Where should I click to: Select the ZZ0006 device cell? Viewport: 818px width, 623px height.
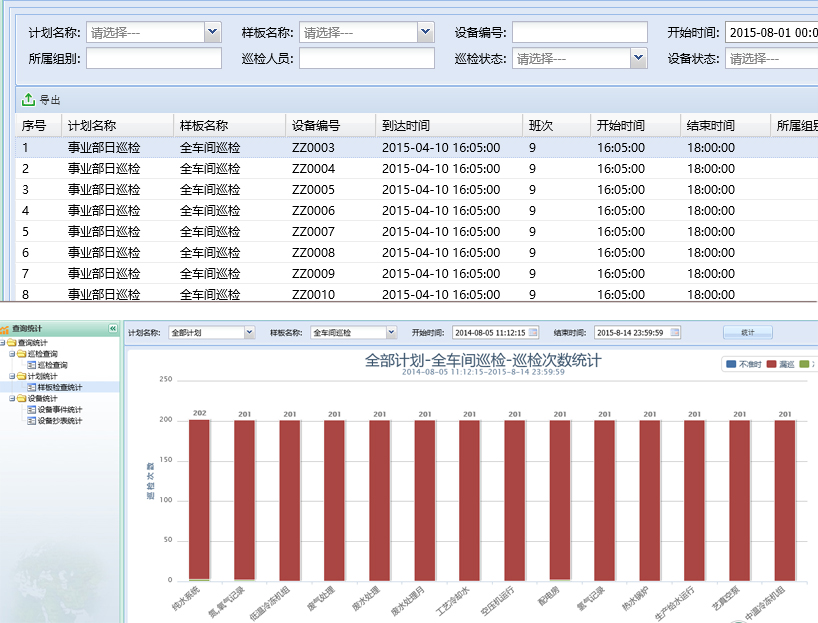click(313, 211)
